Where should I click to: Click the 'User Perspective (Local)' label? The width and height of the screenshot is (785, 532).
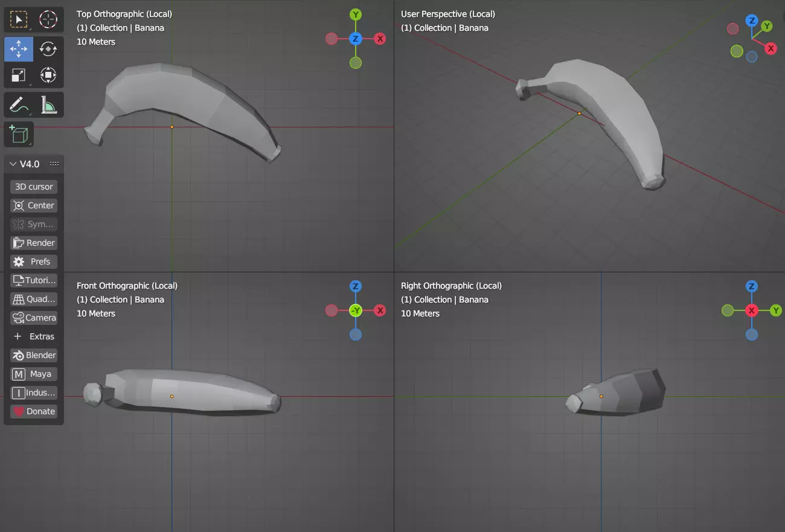tap(448, 14)
